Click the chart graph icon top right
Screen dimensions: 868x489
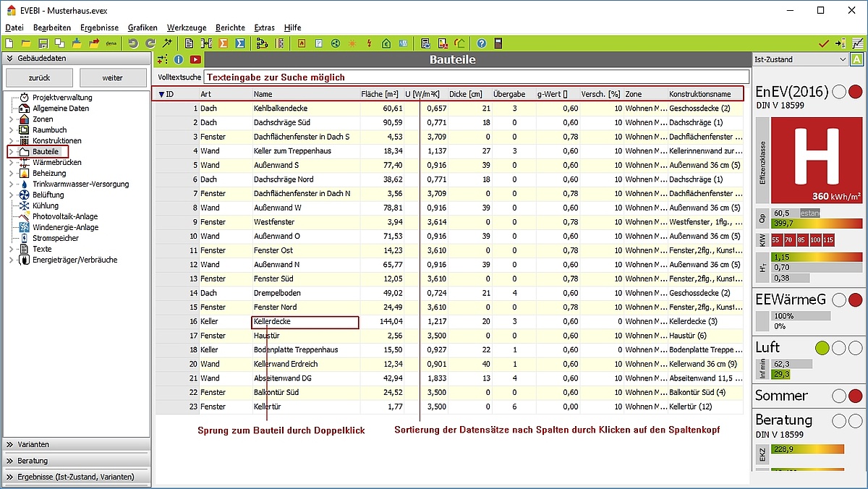coord(857,43)
